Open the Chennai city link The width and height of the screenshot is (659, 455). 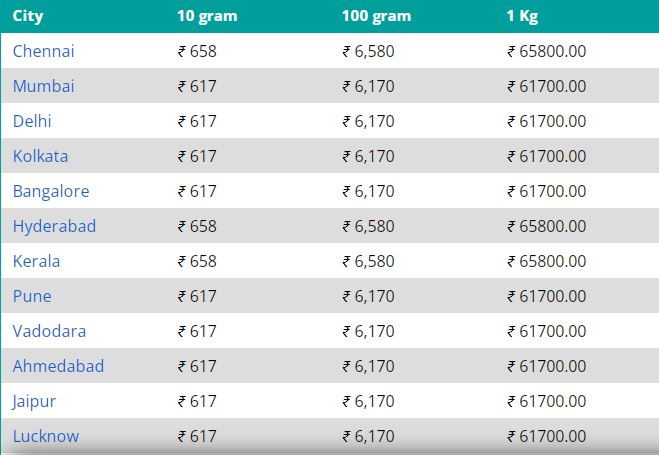tap(43, 51)
